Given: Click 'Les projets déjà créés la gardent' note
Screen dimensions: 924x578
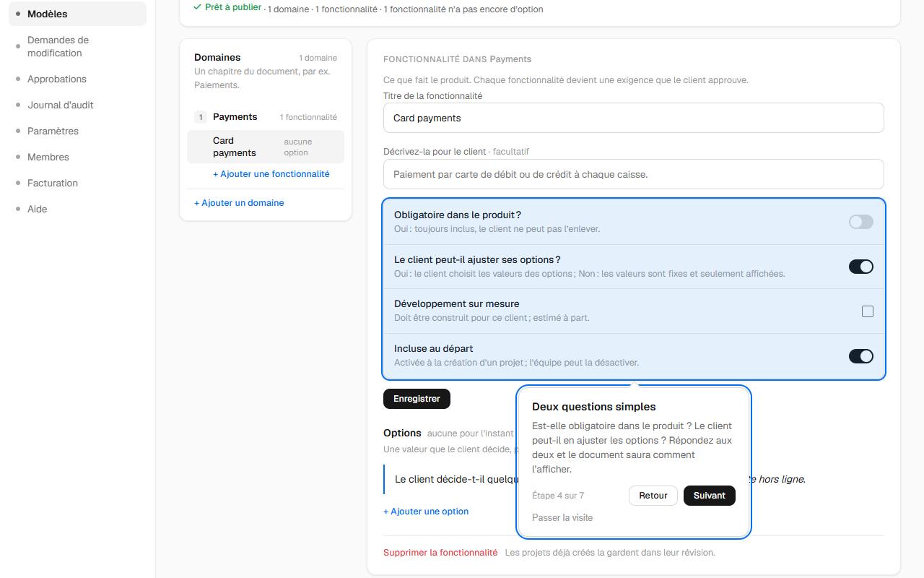Looking at the screenshot, I should [x=610, y=553].
